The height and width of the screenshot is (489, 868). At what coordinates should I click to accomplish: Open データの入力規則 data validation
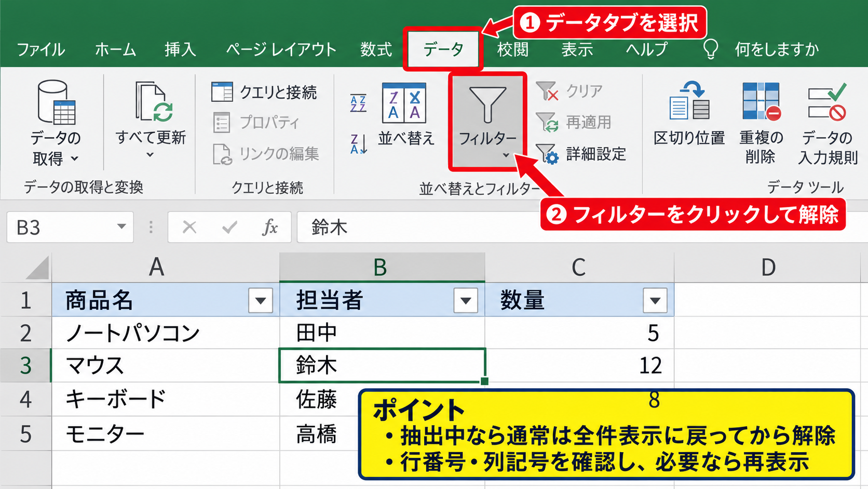[x=828, y=123]
